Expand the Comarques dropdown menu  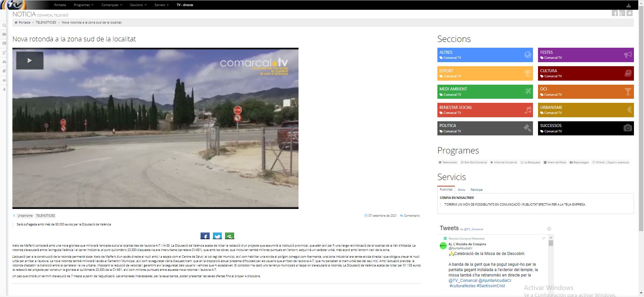[x=112, y=5]
